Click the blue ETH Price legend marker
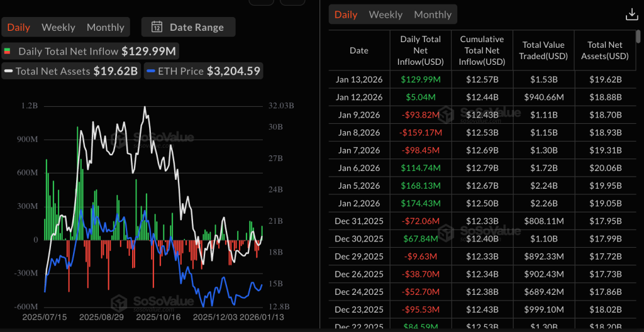Screen dimensions: 644x332 (x=151, y=71)
